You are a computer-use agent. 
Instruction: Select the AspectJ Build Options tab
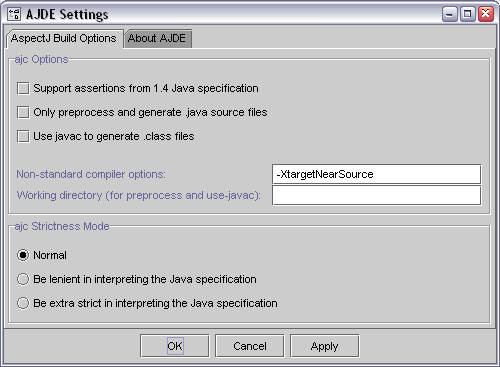(x=64, y=39)
